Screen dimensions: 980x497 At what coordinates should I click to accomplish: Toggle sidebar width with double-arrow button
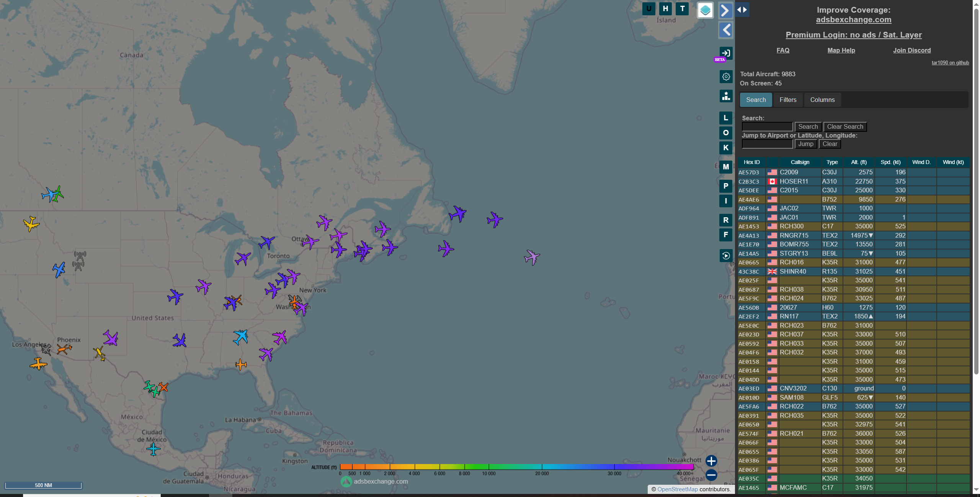(742, 10)
